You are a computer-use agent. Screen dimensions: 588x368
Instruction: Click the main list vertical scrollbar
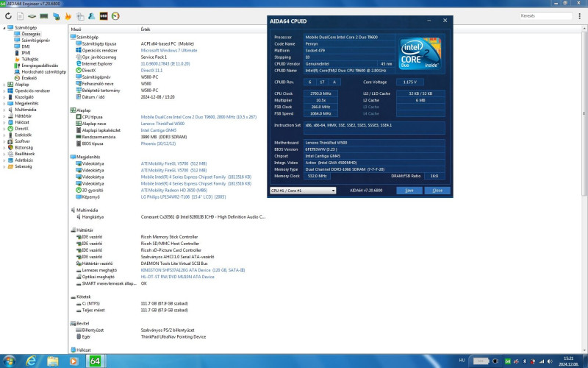click(x=584, y=113)
